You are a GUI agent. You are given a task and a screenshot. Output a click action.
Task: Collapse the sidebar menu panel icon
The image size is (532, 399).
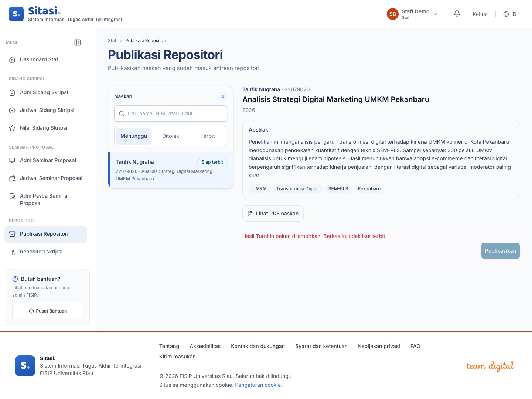pos(78,42)
